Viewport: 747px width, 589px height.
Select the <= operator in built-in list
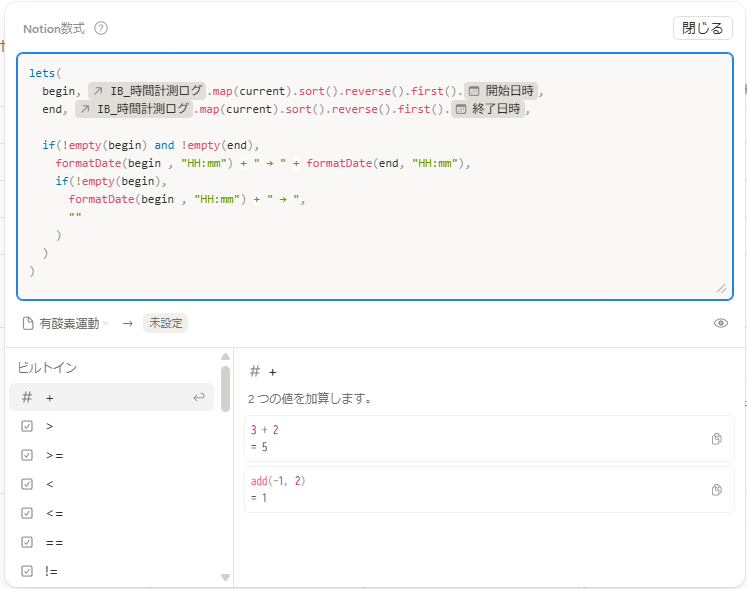(111, 513)
